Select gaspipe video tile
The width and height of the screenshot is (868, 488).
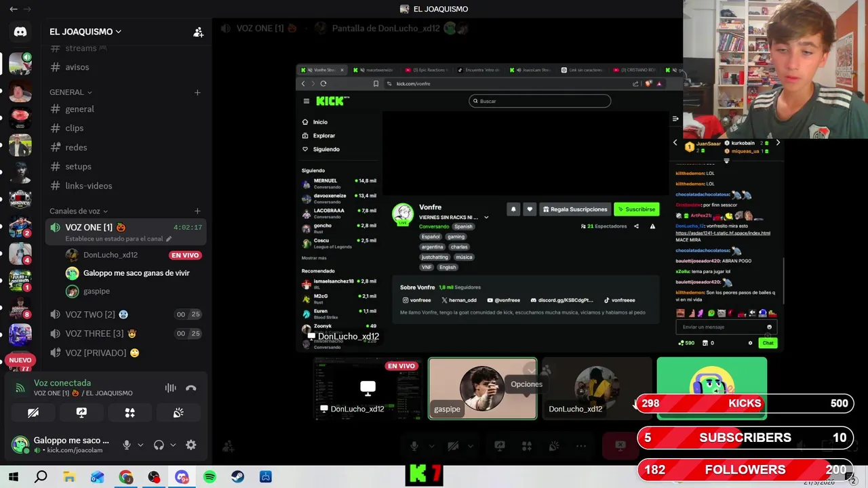pos(483,388)
